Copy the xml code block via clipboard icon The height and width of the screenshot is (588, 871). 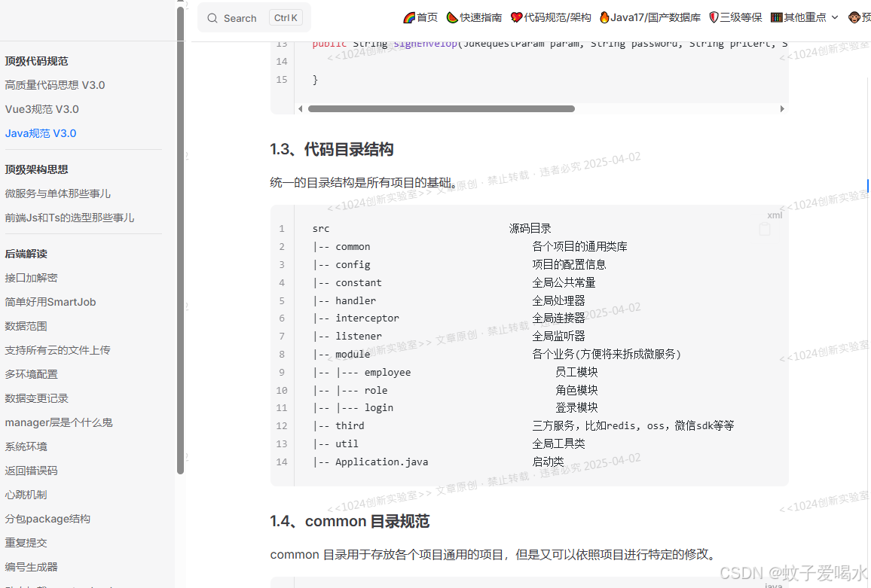click(765, 230)
